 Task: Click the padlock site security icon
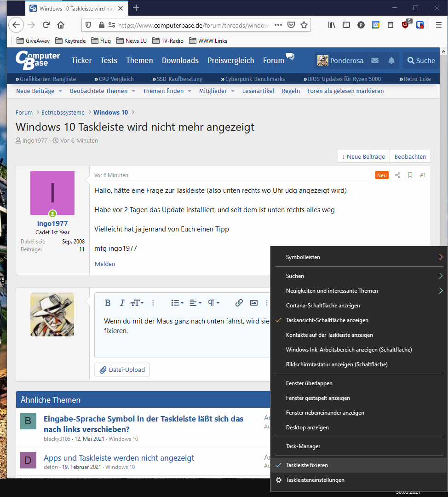tap(101, 25)
